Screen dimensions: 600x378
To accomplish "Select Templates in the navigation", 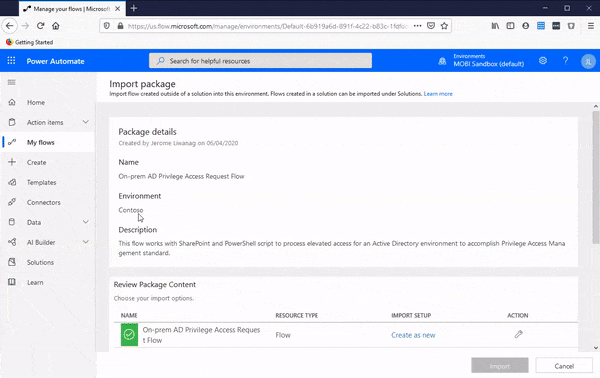I will [41, 182].
